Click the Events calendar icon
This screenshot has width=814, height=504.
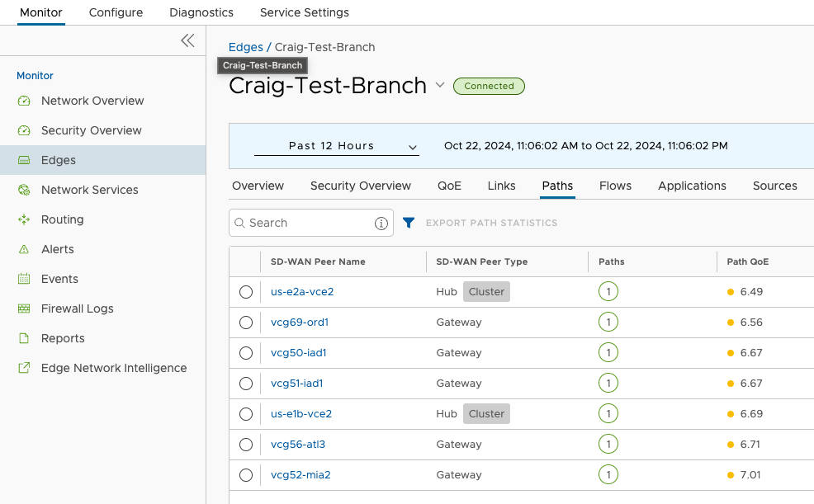[x=24, y=279]
